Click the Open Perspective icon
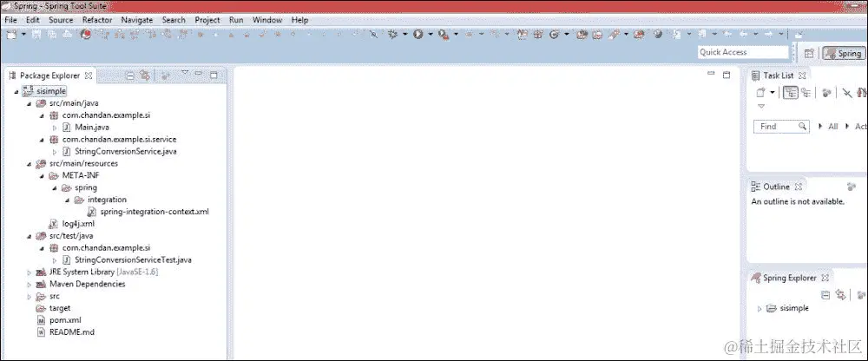The height and width of the screenshot is (361, 868). coord(809,53)
